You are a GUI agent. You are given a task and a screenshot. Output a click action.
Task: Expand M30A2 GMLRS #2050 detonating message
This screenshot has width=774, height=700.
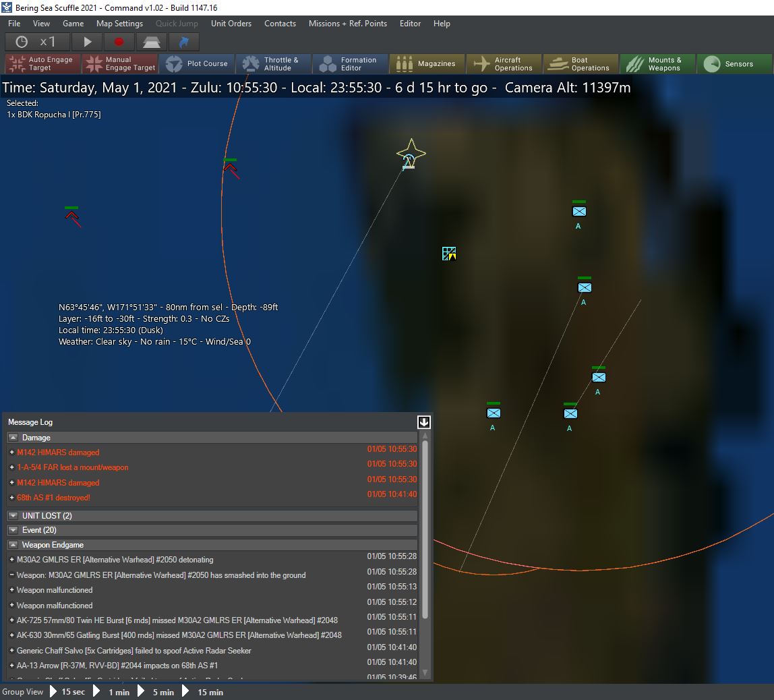(x=12, y=559)
